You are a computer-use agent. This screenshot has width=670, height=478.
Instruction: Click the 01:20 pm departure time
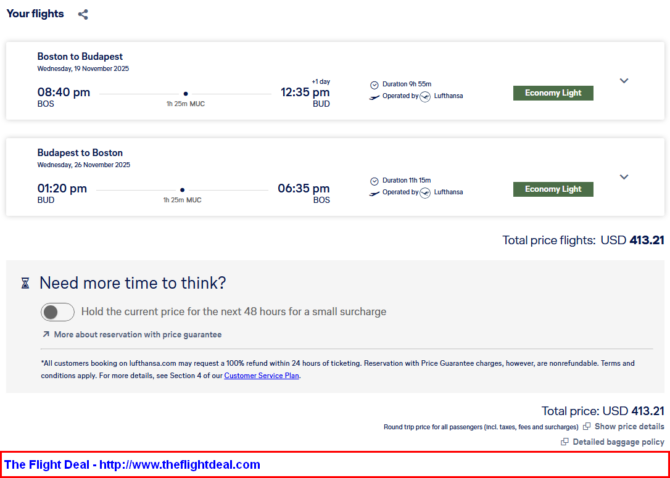[x=62, y=188]
